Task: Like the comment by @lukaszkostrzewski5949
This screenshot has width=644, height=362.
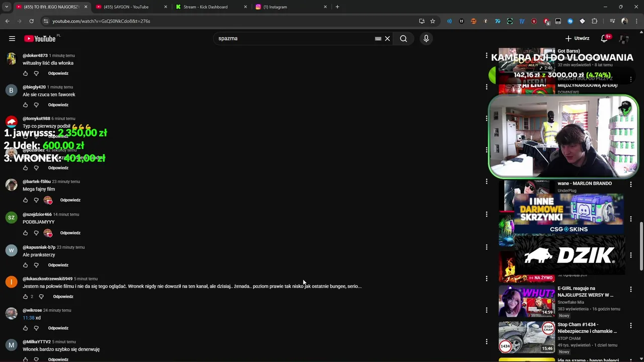Action: tap(25, 297)
